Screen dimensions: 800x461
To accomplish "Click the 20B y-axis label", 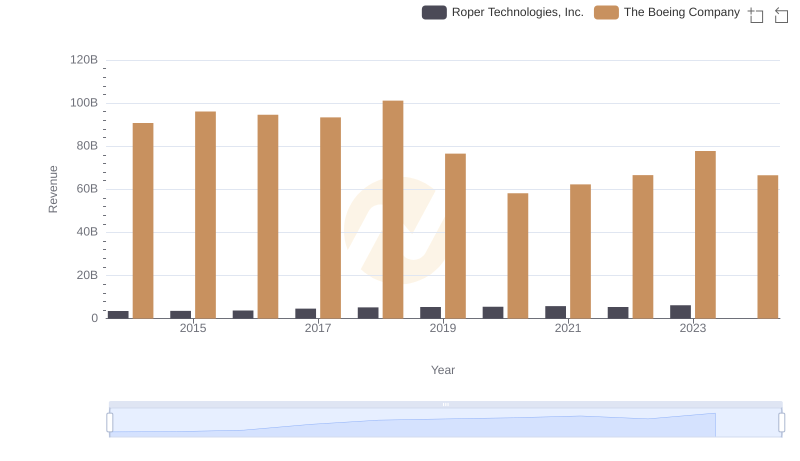I will click(x=87, y=275).
